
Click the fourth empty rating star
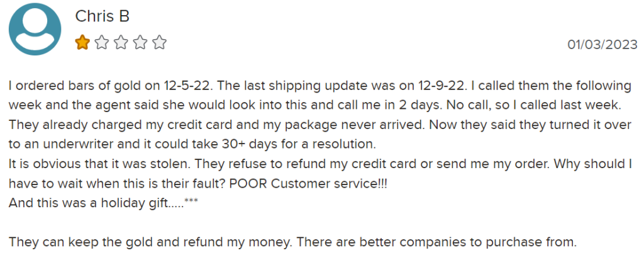click(140, 42)
